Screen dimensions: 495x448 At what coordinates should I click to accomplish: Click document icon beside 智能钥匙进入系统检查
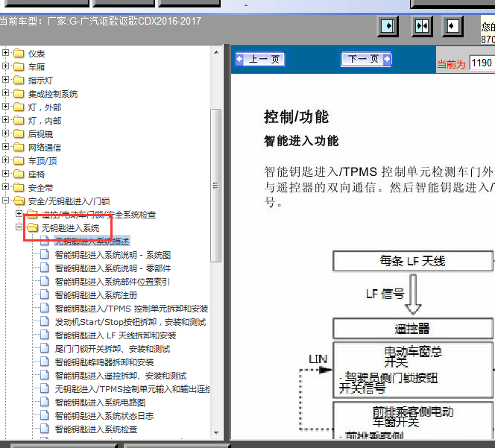(45, 429)
